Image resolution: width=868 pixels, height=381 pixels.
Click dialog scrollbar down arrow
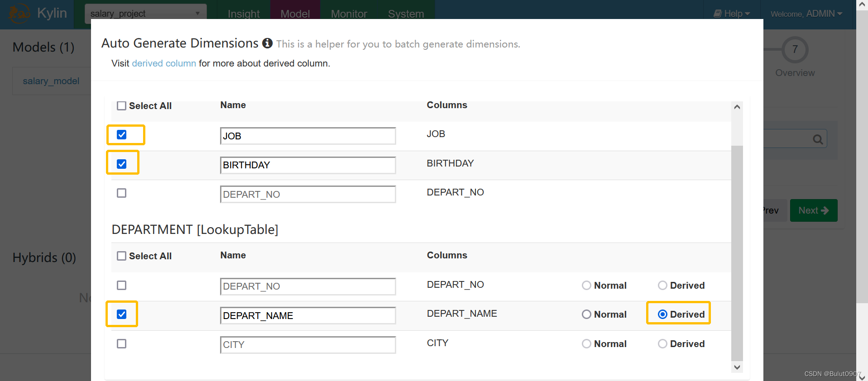pos(737,367)
